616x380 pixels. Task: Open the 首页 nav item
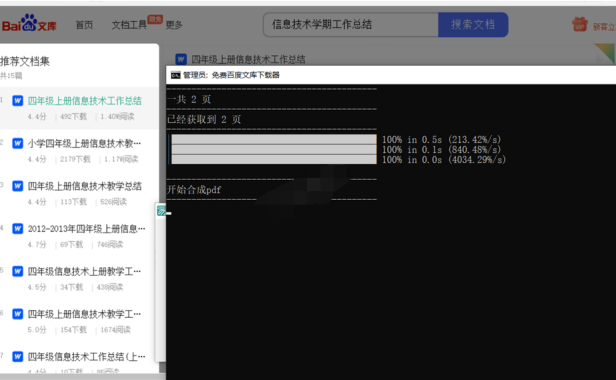coord(84,25)
